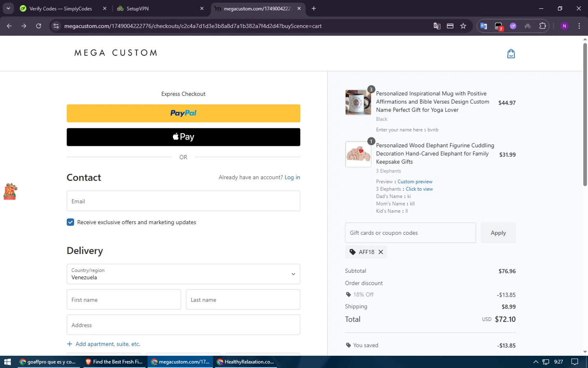Open HealthyRelaxation.co taskbar window
Viewport: 588px width, 368px height.
point(245,362)
